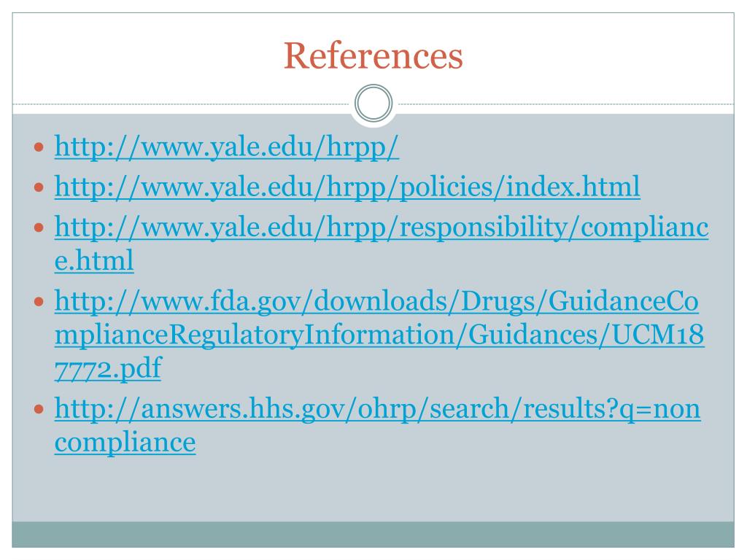Viewport: 747px width, 560px height.
Task: Click the yale.edu hrpp/responsibility/complianc link line
Action: (x=382, y=227)
